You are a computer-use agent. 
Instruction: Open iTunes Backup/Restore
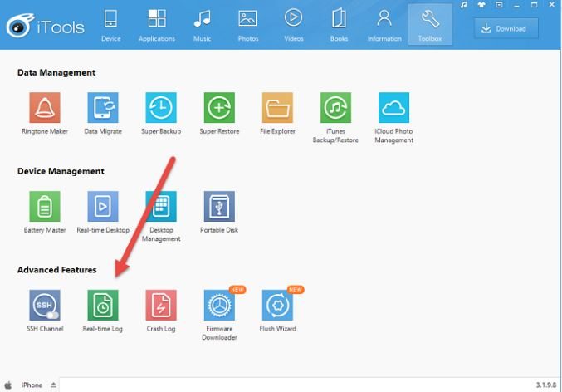pyautogui.click(x=335, y=107)
